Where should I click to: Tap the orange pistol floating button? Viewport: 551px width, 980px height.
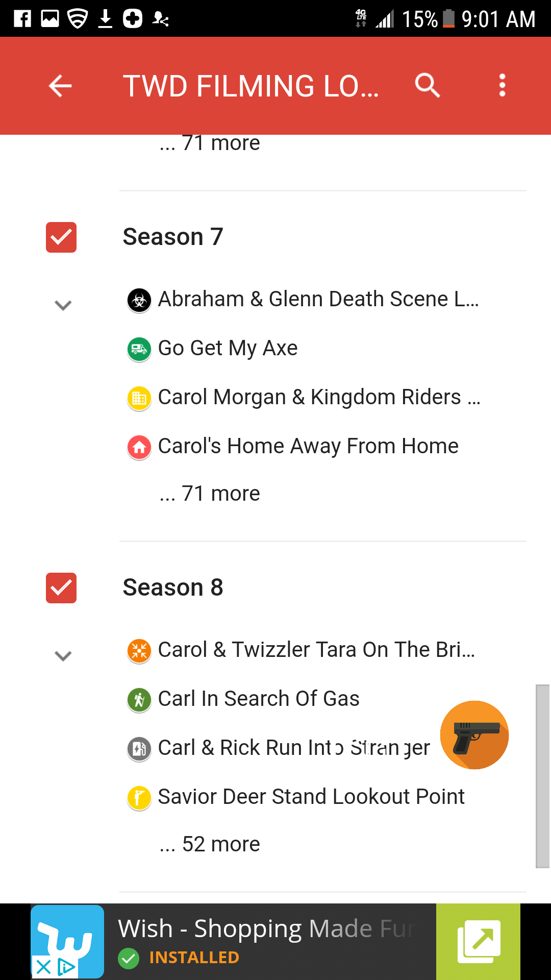(474, 735)
